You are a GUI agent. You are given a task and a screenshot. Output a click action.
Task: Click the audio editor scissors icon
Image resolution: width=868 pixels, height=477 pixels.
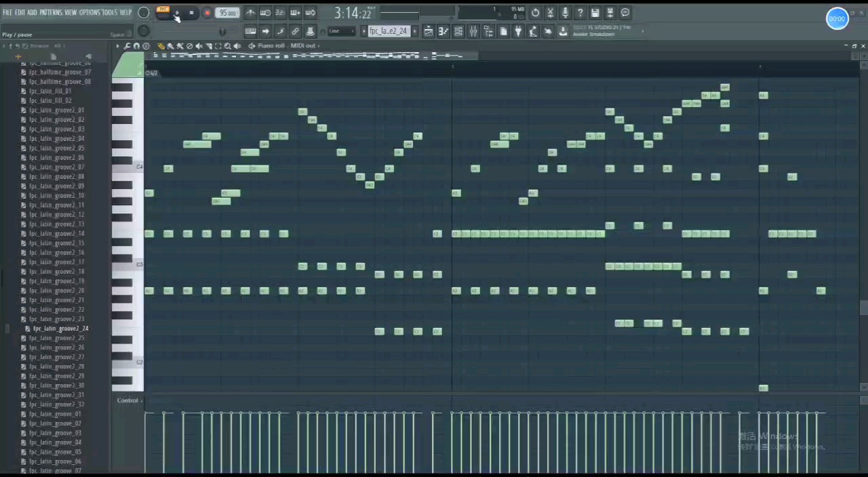coord(551,13)
